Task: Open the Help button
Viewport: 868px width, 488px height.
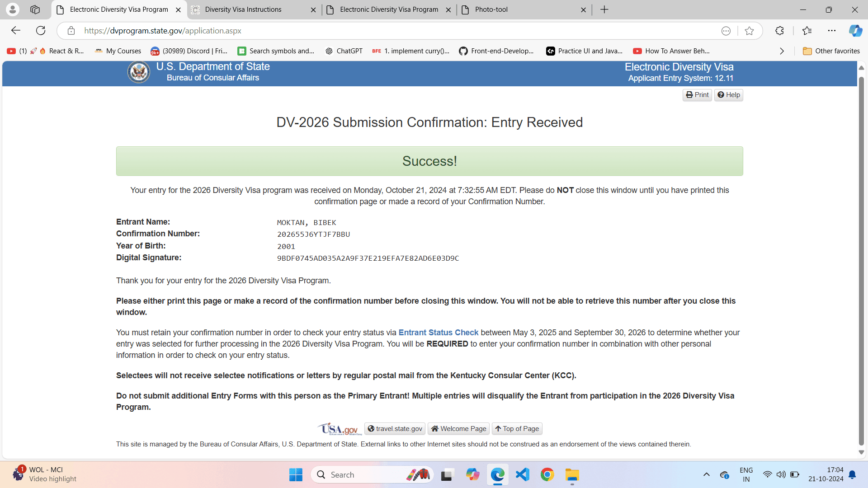Action: 729,95
